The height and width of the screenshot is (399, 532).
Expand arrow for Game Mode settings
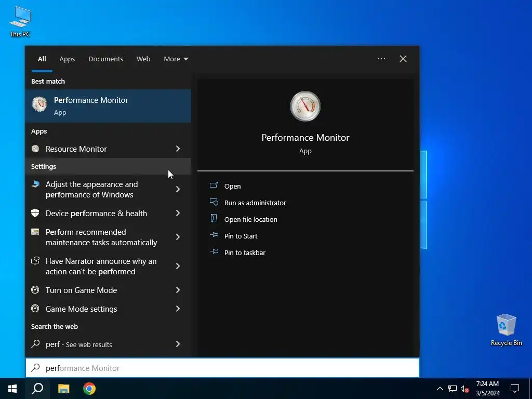pyautogui.click(x=178, y=309)
